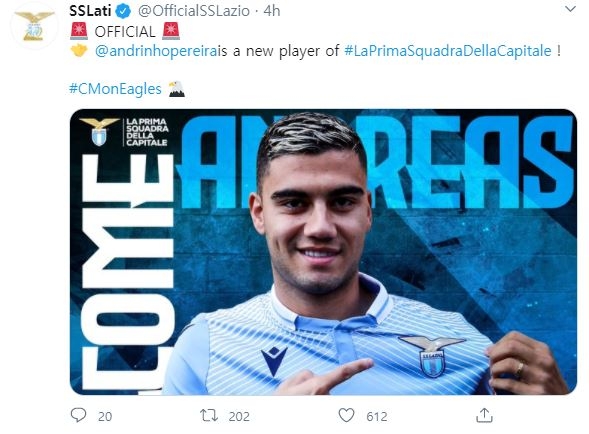Open the SS Lazio profile avatar
This screenshot has height=434, width=589.
34,26
